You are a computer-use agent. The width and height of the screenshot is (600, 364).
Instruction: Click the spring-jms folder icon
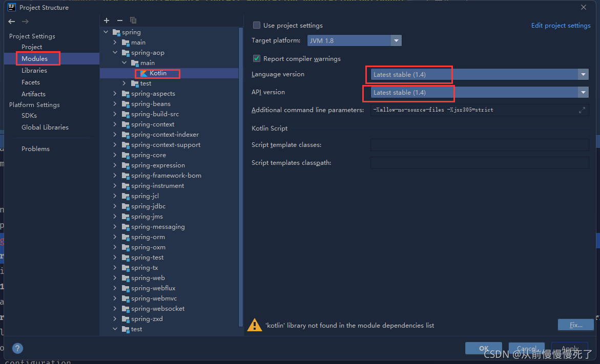126,217
